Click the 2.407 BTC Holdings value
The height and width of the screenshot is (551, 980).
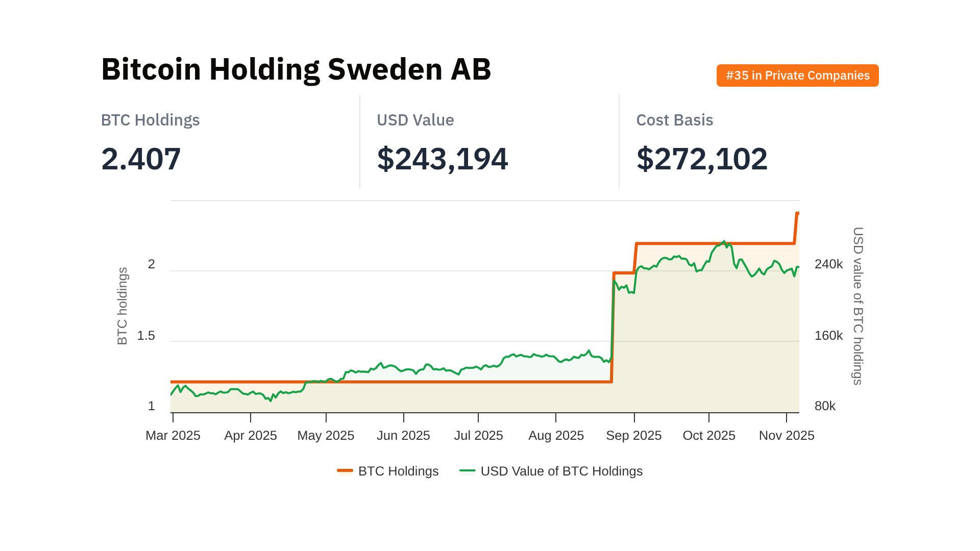(x=141, y=159)
